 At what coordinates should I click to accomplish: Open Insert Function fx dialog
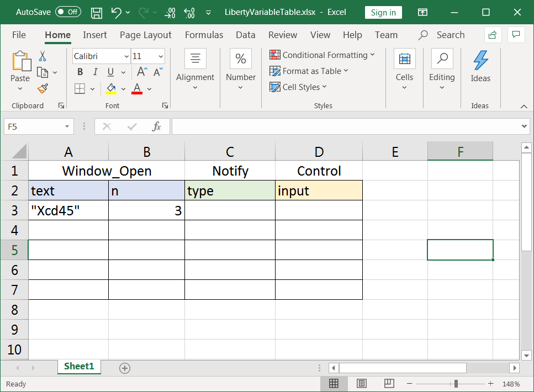coord(156,126)
